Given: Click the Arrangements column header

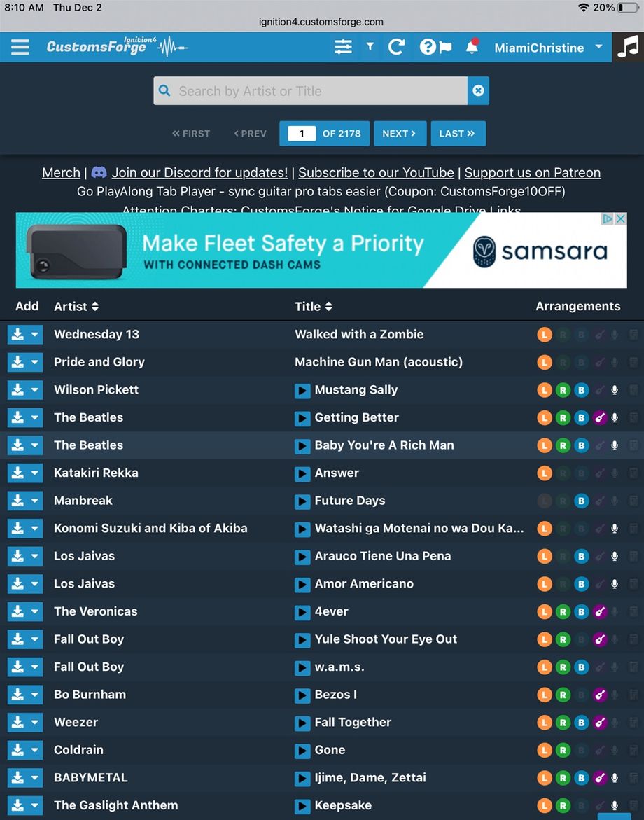Looking at the screenshot, I should (x=578, y=307).
